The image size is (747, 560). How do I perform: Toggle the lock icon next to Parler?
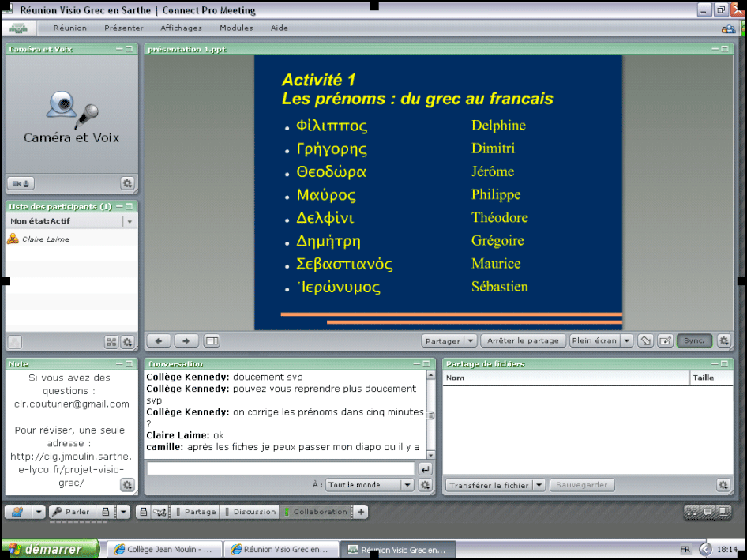[x=107, y=512]
